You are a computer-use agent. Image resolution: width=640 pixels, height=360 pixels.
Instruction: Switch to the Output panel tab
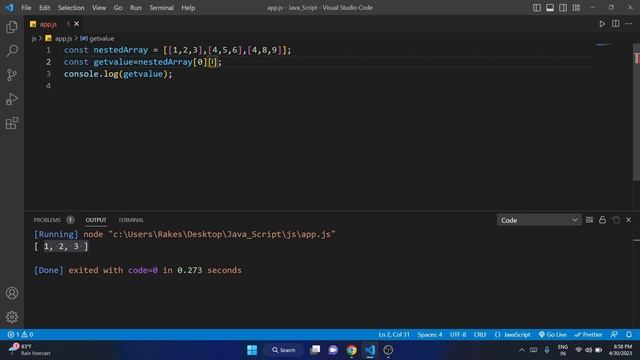pos(96,220)
